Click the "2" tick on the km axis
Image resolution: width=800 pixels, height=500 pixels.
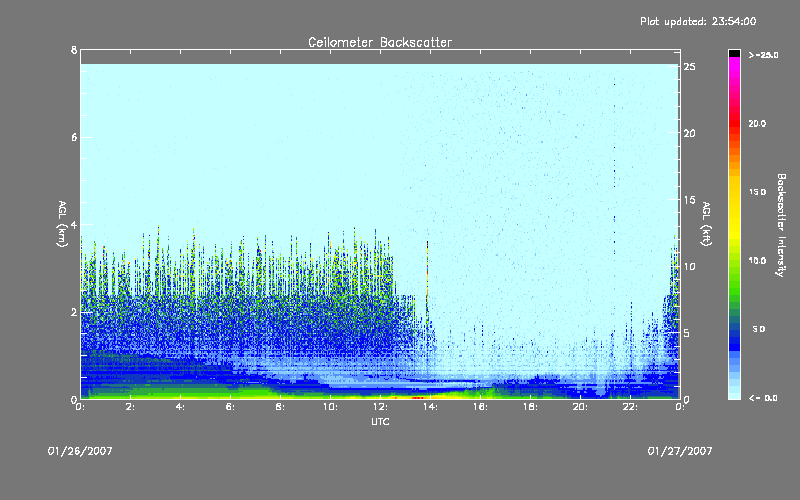(x=74, y=312)
